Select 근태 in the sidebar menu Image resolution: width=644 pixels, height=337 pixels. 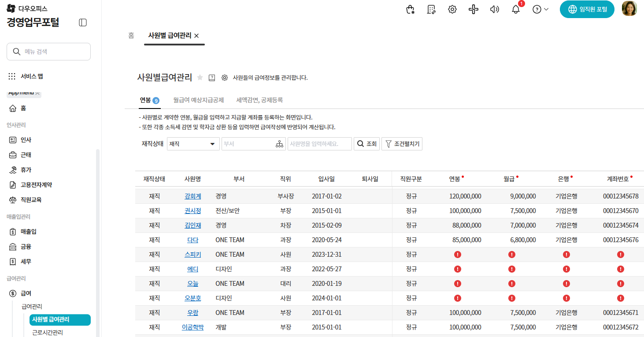(x=26, y=155)
